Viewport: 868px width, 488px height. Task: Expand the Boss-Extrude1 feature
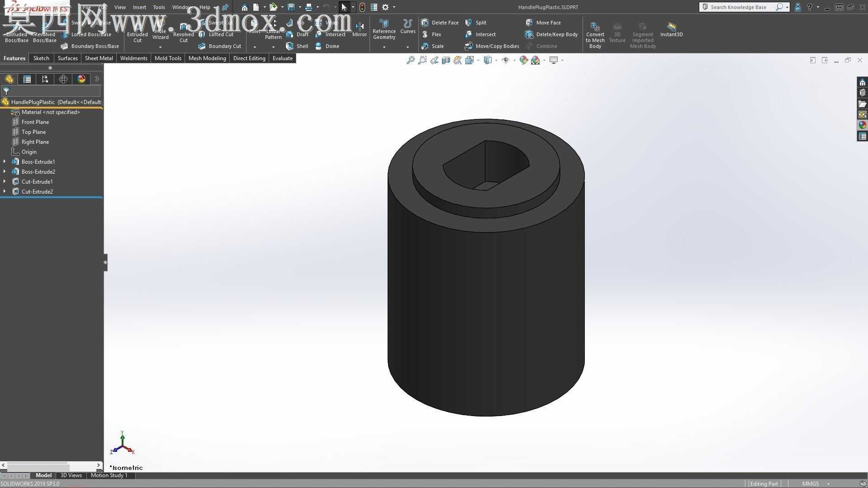click(5, 161)
